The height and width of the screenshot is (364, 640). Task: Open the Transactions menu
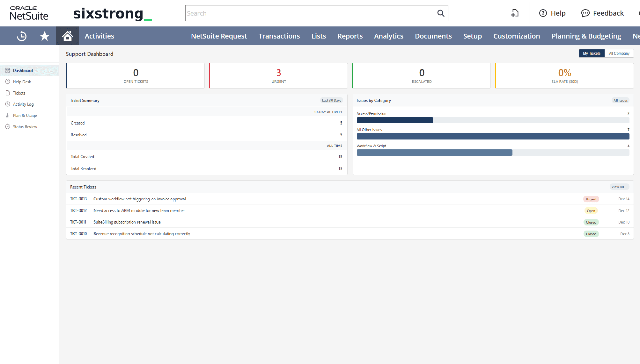pos(279,36)
